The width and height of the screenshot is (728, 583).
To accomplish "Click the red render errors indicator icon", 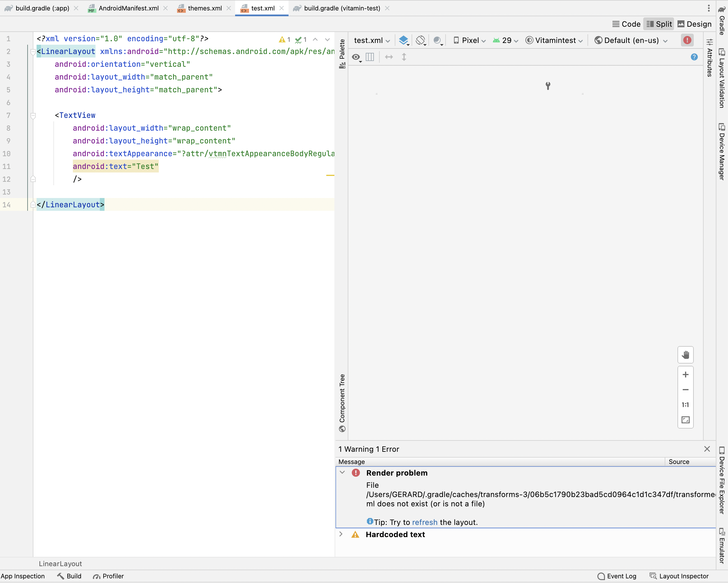I will click(687, 40).
